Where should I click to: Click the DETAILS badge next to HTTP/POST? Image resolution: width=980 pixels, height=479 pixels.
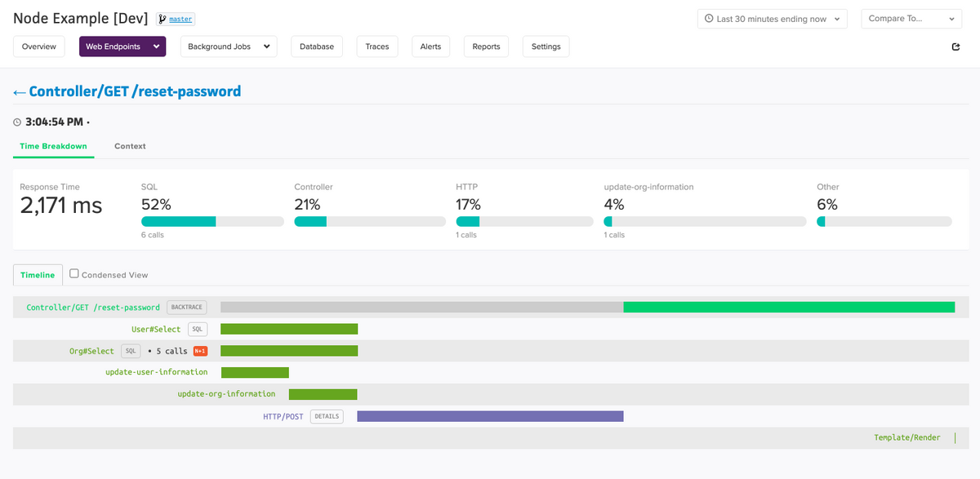(326, 416)
